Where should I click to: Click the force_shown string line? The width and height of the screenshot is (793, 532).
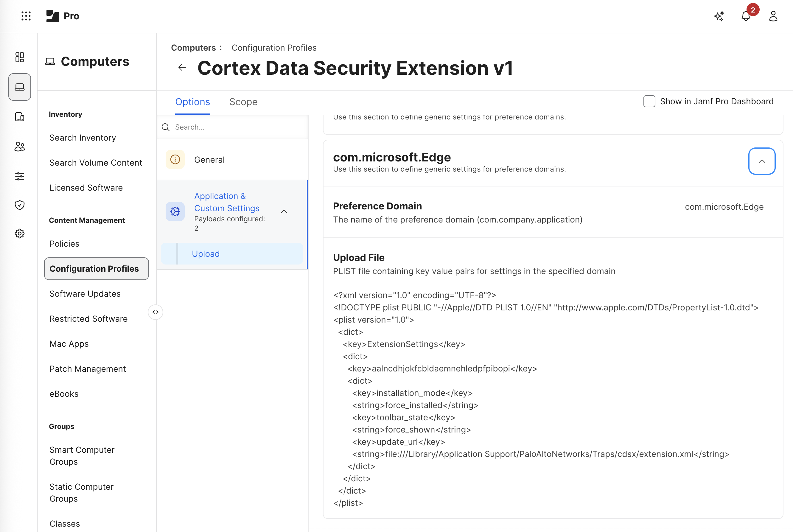(412, 430)
